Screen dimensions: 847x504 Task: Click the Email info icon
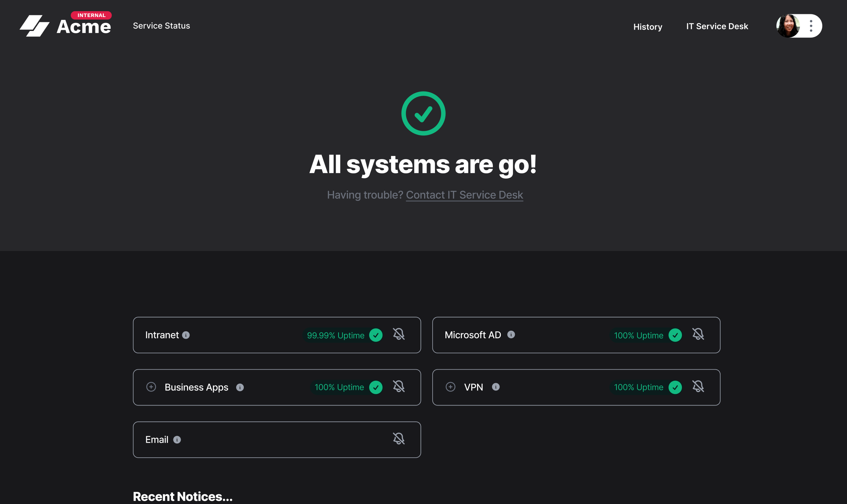177,440
